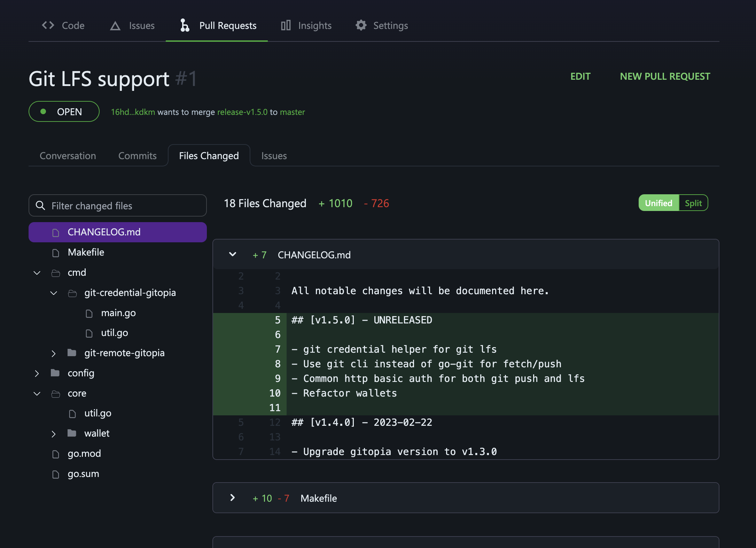Click the folder icon beside git-remote-gitopia
Viewport: 756px width, 548px height.
[x=72, y=353]
